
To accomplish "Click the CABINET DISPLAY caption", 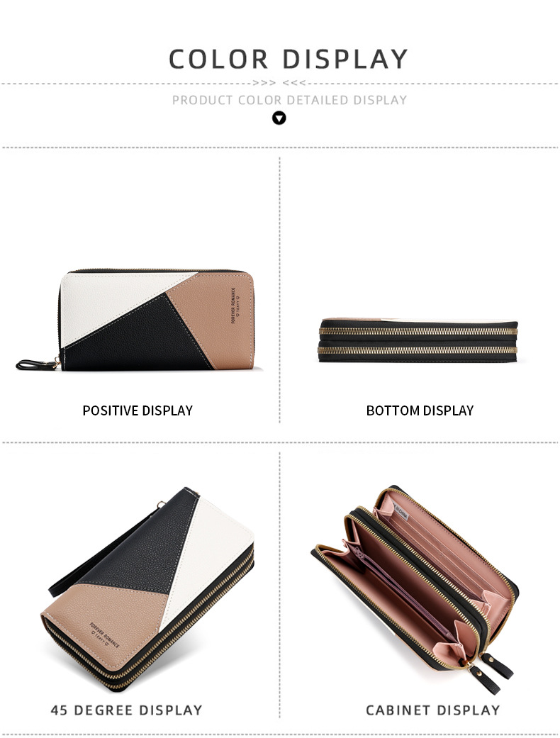I will coord(433,710).
